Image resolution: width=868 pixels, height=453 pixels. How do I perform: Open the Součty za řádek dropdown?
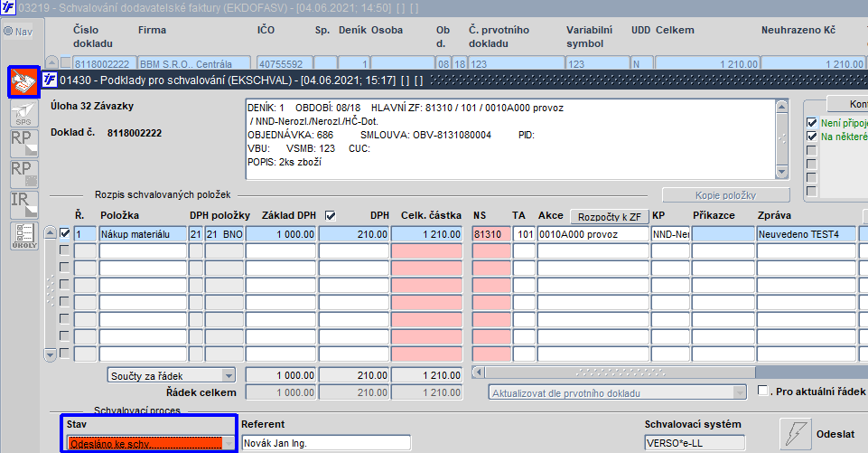229,375
